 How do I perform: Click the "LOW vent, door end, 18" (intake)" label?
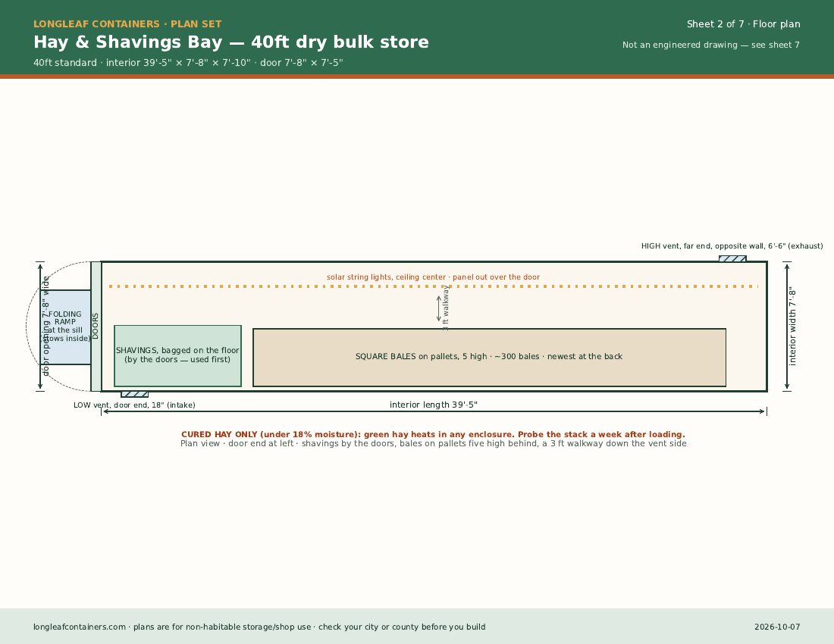(x=134, y=405)
